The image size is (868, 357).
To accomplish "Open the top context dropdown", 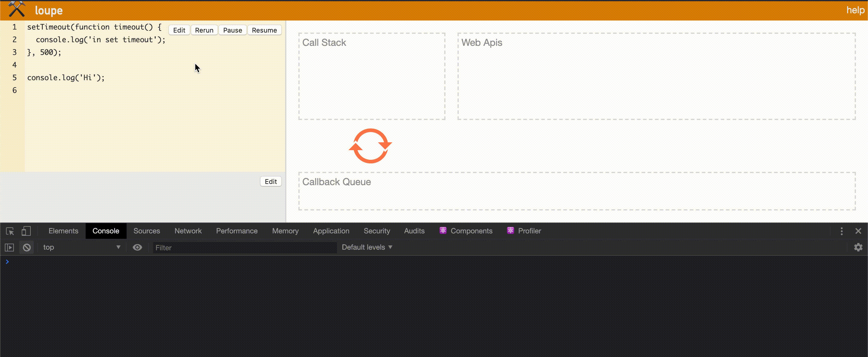I will 81,248.
